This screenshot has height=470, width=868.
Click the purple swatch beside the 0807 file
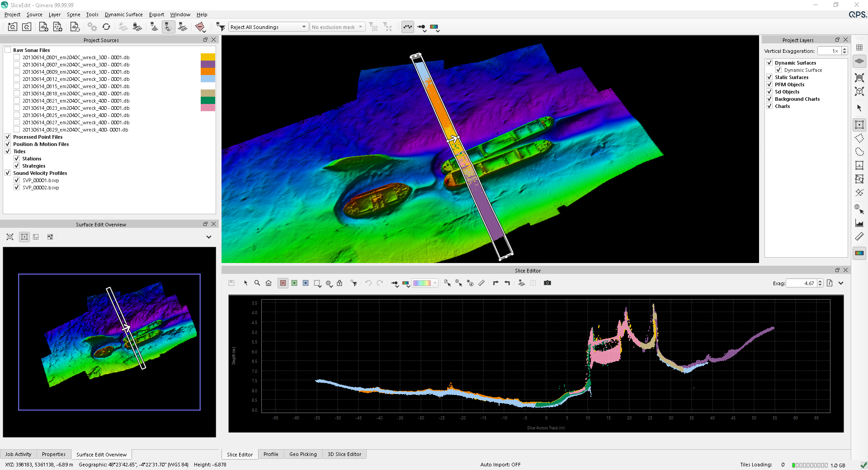(x=208, y=64)
